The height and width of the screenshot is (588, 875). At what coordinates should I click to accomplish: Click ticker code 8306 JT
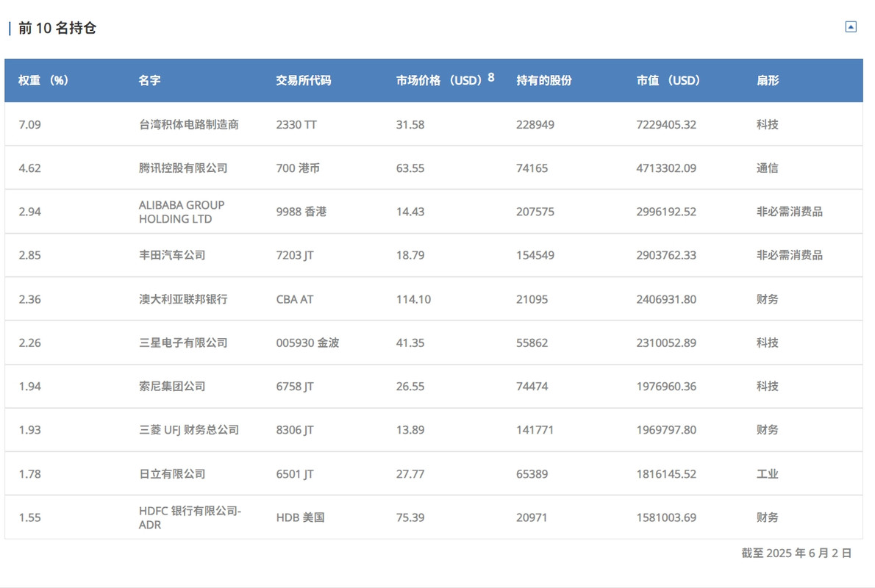(x=295, y=429)
